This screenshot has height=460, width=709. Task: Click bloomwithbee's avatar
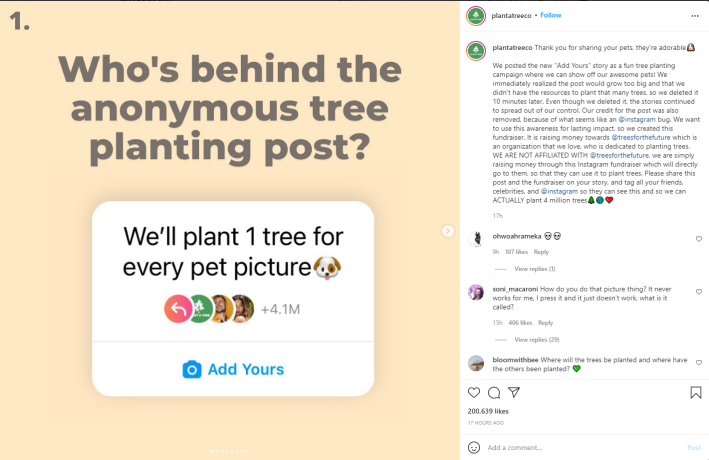click(x=477, y=362)
